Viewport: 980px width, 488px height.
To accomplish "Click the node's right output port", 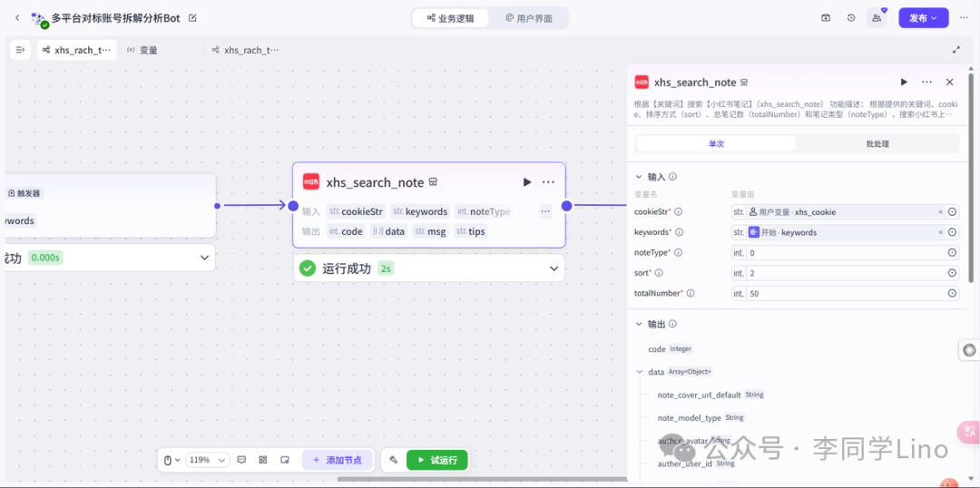I will (567, 206).
